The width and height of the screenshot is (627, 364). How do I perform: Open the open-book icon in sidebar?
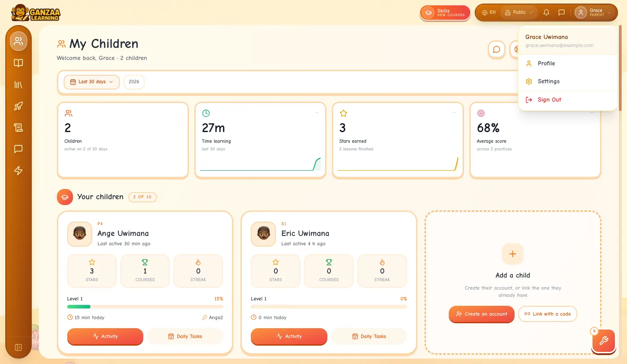coord(18,63)
